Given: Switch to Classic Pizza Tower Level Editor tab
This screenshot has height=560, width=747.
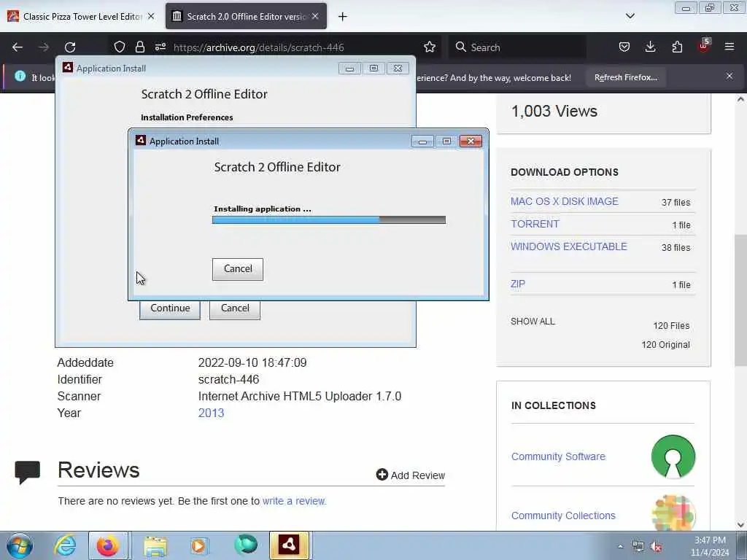Looking at the screenshot, I should (81, 17).
